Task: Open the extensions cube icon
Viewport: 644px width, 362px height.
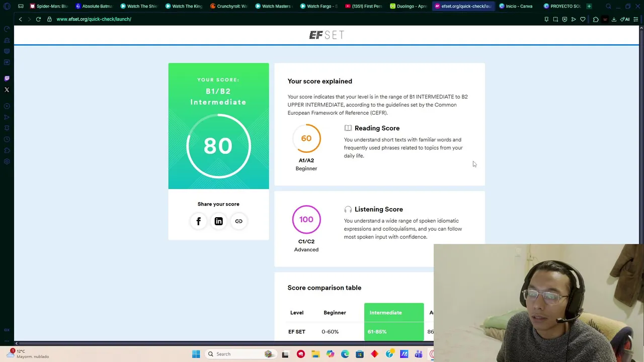Action: pos(596,19)
